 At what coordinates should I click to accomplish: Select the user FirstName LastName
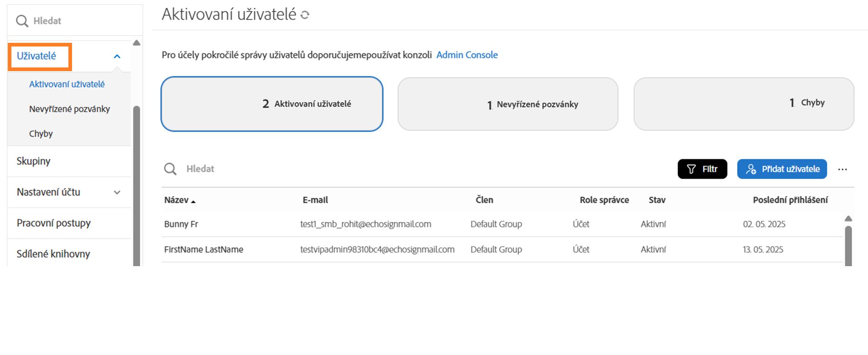203,250
